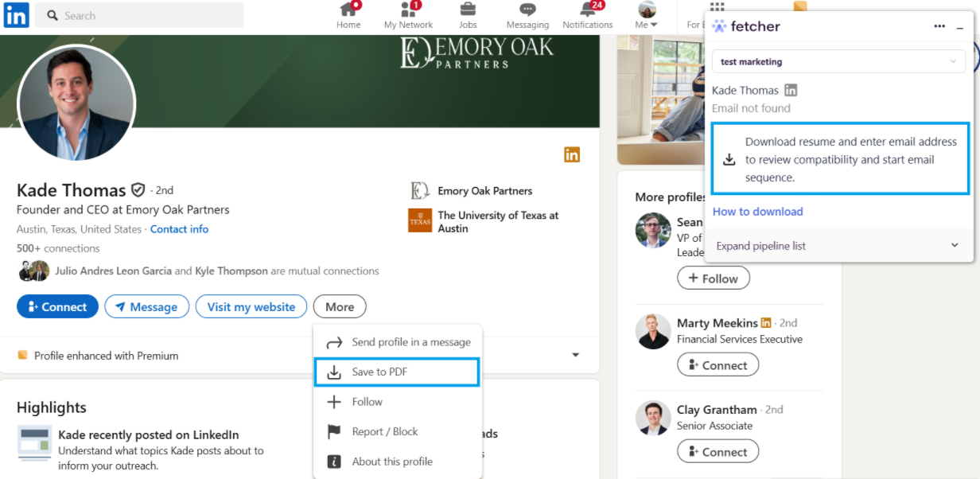Minimize the Fetcher panel
The image size is (980, 479).
click(x=960, y=28)
